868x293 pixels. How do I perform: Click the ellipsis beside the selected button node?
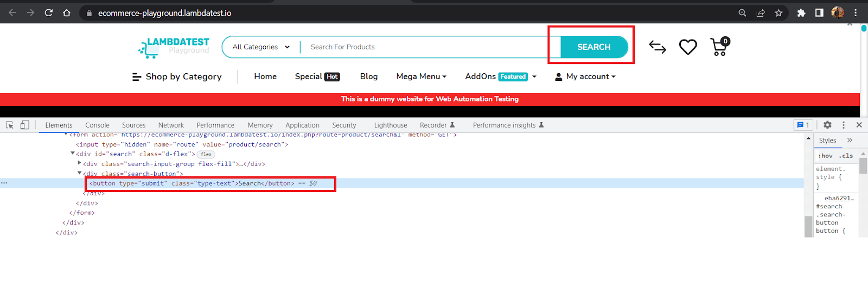click(x=4, y=183)
